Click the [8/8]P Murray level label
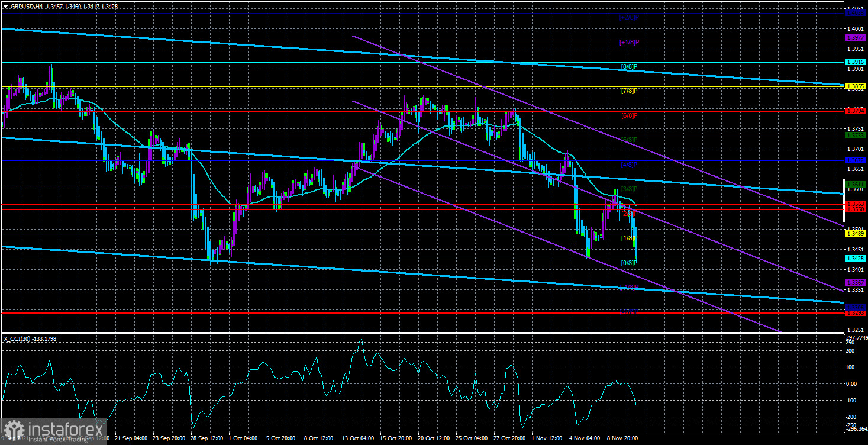Image resolution: width=868 pixels, height=445 pixels. (x=628, y=67)
